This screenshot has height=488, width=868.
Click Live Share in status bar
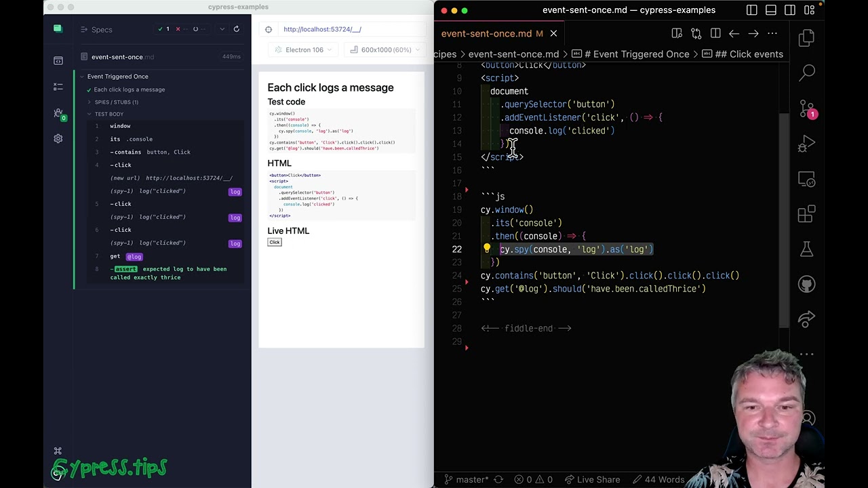[592, 479]
